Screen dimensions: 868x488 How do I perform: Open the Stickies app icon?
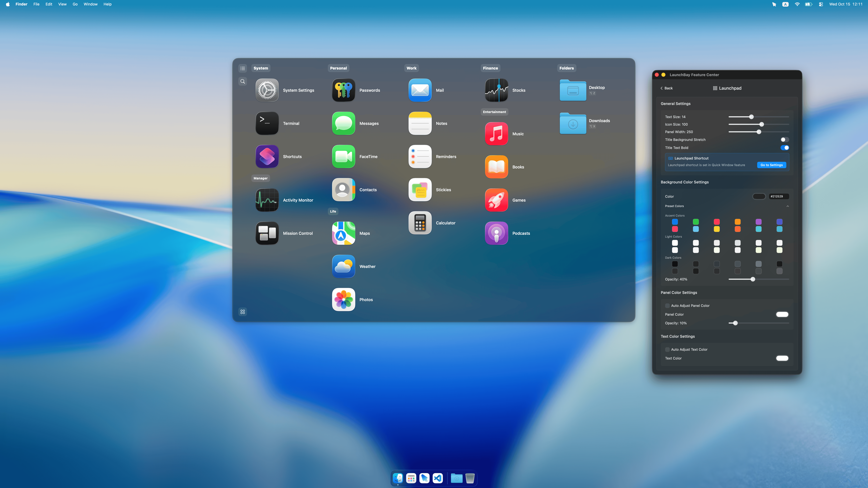click(x=420, y=190)
